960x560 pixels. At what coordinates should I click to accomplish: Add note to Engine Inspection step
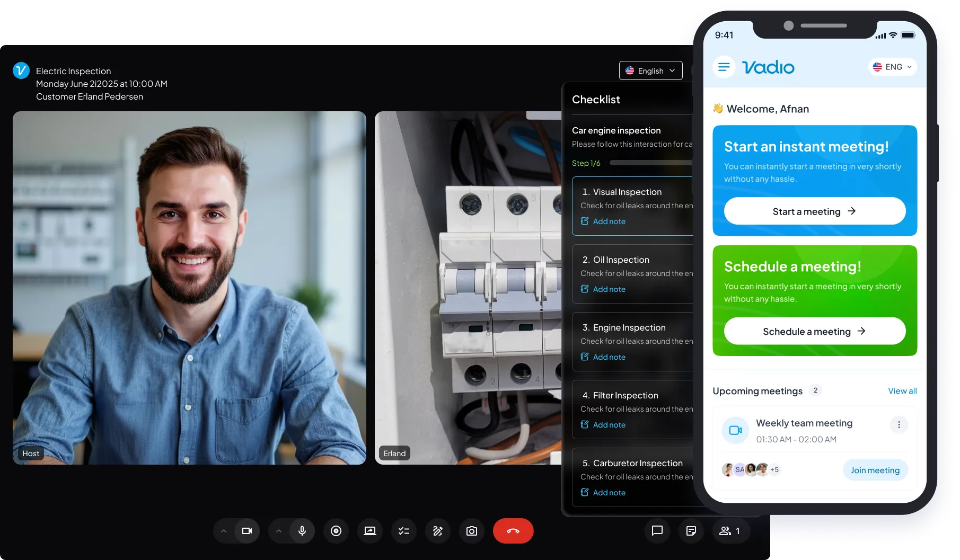(603, 357)
